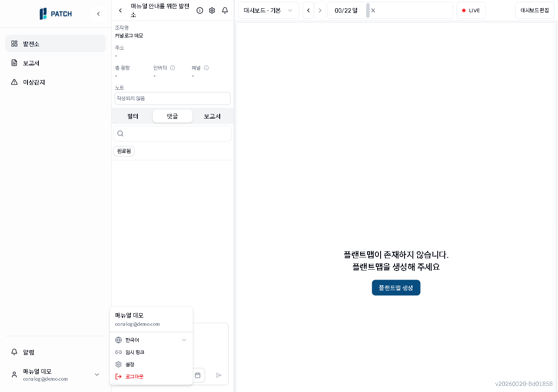The image size is (558, 392).
Task: Choose 로그아웃 from the account menu
Action: [x=135, y=376]
